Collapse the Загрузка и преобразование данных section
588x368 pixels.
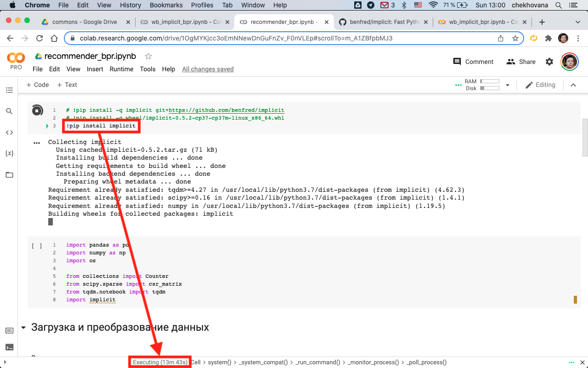point(23,328)
